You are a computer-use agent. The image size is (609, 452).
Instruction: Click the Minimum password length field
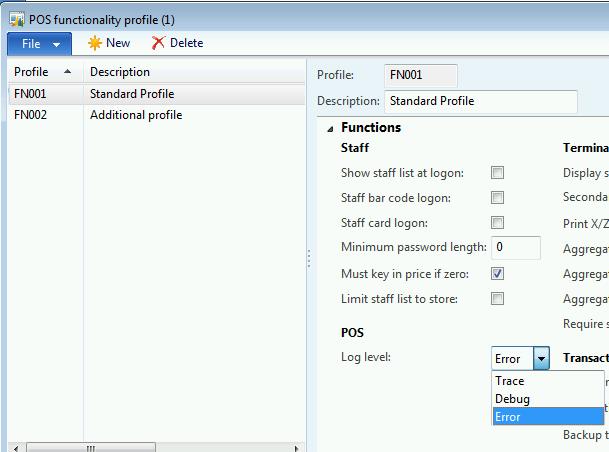click(x=516, y=247)
